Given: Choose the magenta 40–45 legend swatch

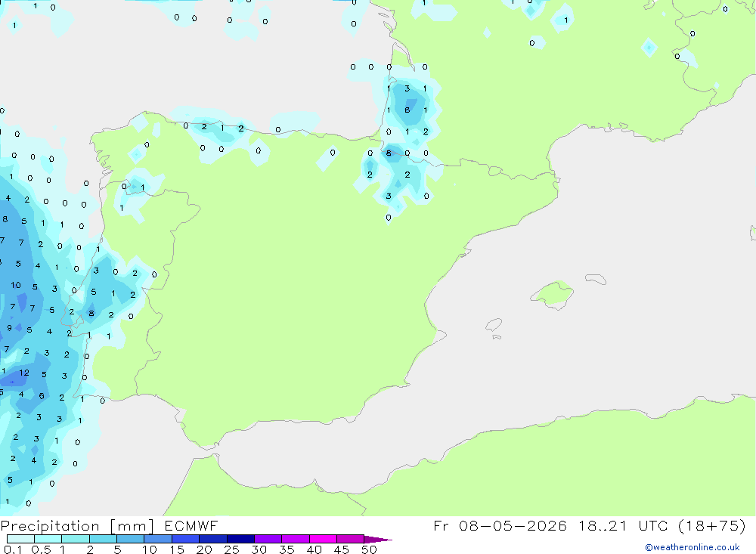Looking at the screenshot, I should (x=323, y=539).
